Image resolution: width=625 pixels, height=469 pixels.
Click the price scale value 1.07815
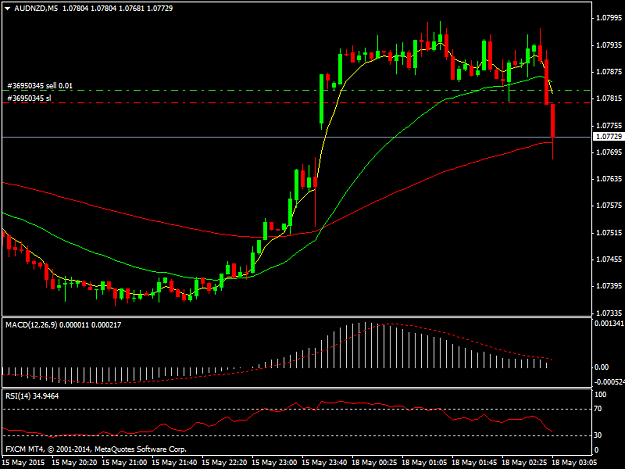[609, 98]
